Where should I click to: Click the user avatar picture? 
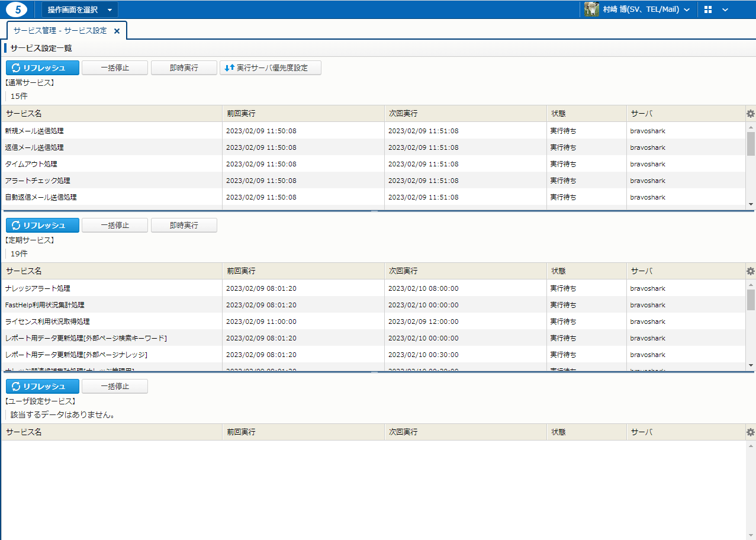591,9
